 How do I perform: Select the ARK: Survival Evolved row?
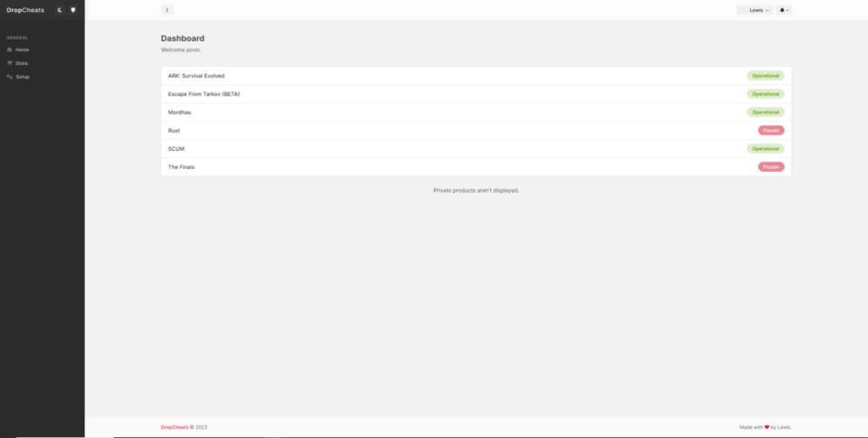[x=476, y=75]
